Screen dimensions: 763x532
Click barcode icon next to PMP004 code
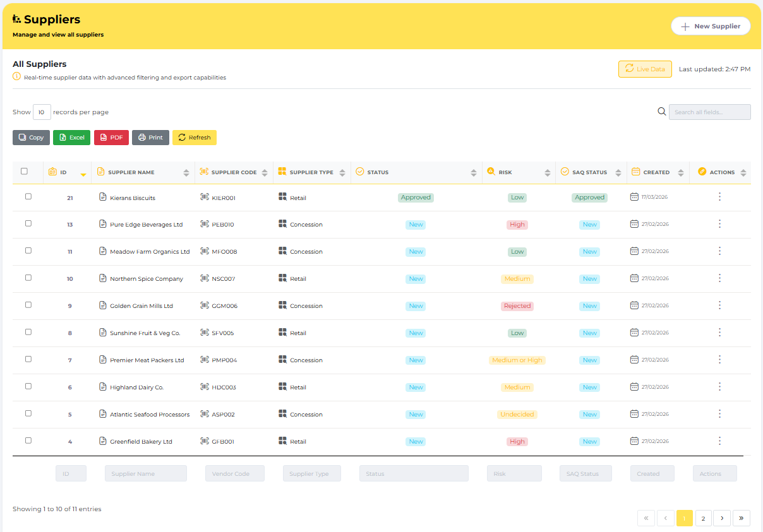tap(205, 360)
